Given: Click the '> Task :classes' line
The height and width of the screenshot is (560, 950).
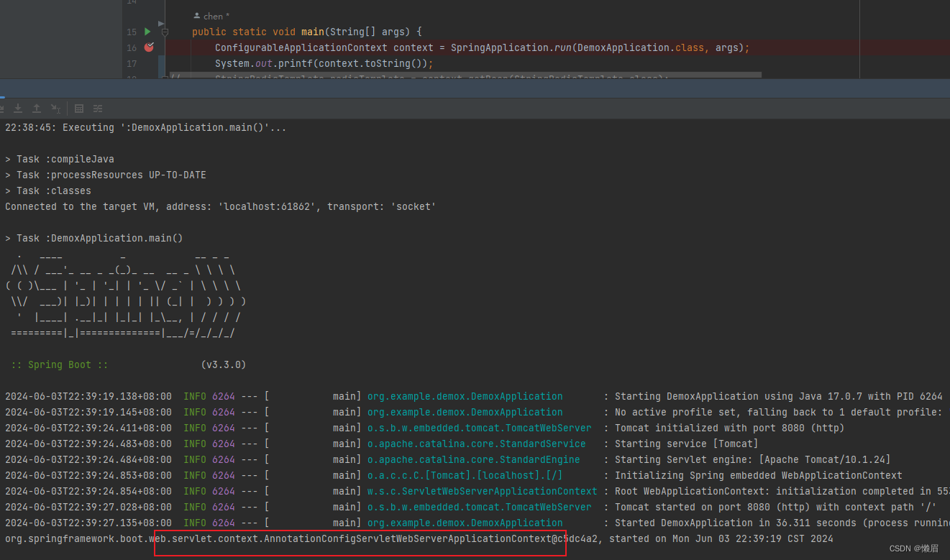Looking at the screenshot, I should coord(48,191).
